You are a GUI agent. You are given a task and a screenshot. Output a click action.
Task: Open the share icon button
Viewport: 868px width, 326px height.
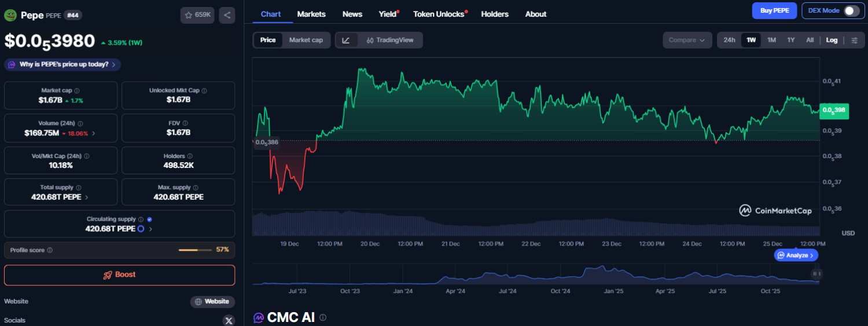click(x=227, y=15)
